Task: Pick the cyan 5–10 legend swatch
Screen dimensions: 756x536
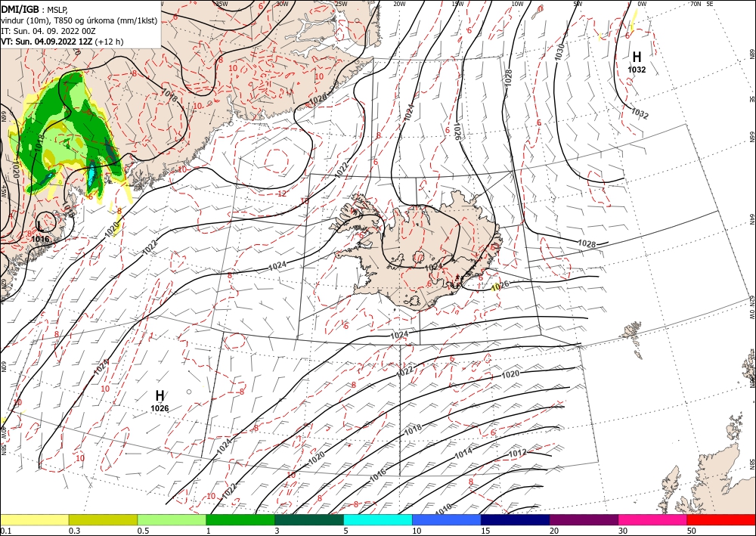Action: pos(378,519)
